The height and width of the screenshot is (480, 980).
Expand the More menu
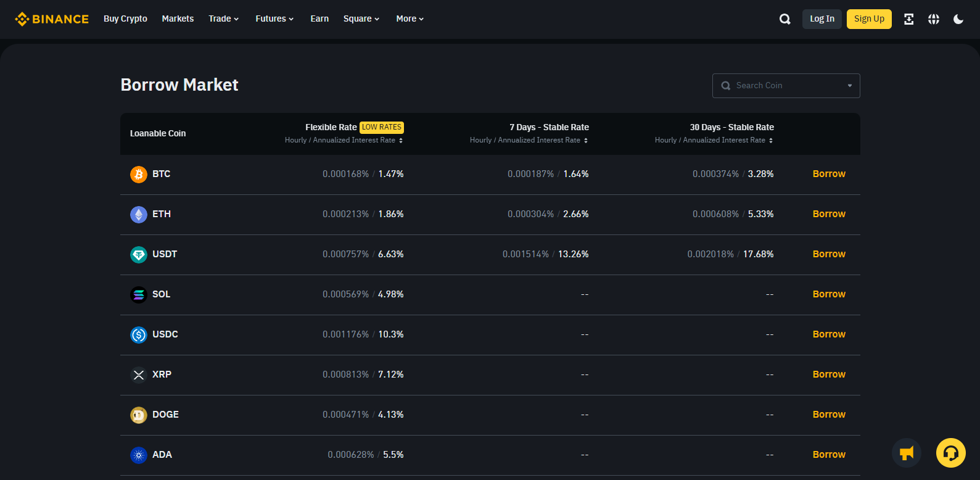click(410, 19)
